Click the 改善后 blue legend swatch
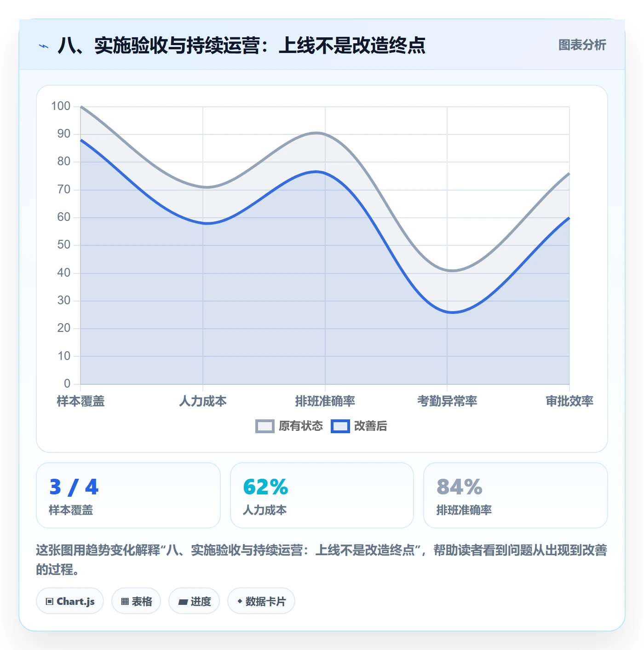This screenshot has height=650, width=644. 340,426
